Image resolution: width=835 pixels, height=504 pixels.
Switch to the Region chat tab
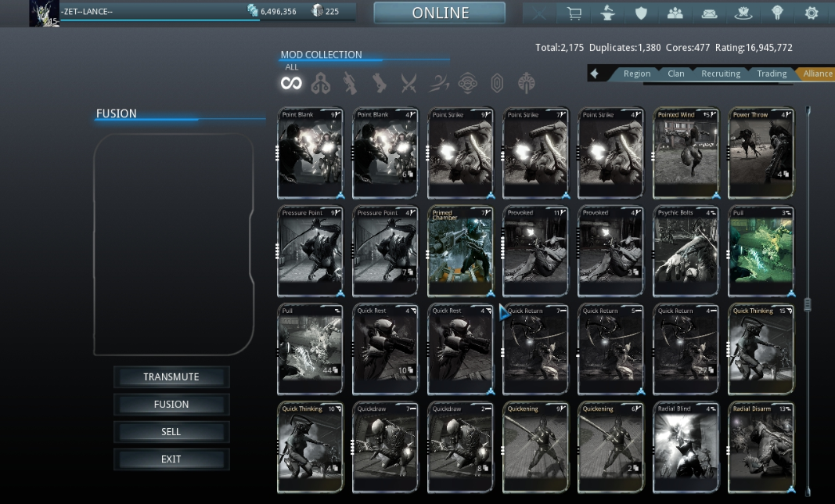point(637,74)
